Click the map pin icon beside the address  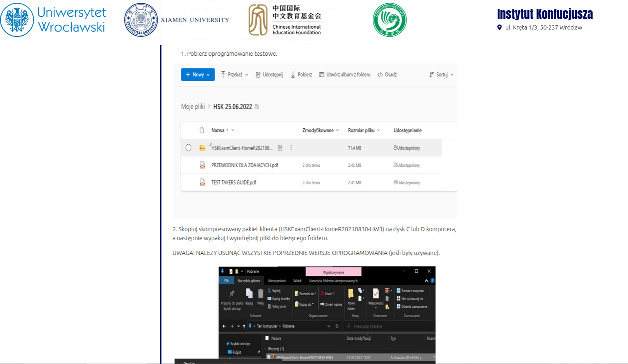click(x=499, y=27)
